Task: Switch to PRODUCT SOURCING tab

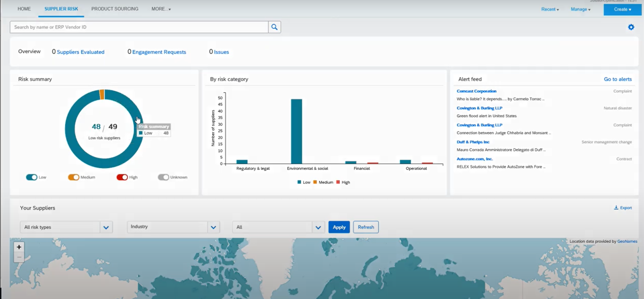Action: (115, 9)
